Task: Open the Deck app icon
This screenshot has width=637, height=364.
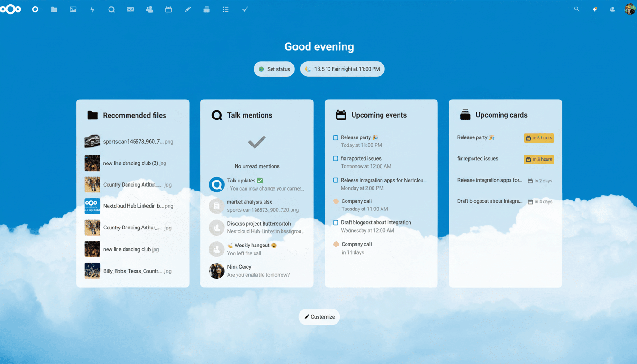Action: pos(207,9)
